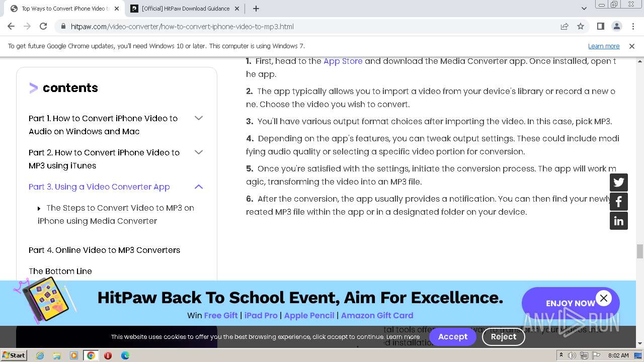This screenshot has width=644, height=362.
Task: Click the site lock icon in address bar
Action: coord(63,26)
